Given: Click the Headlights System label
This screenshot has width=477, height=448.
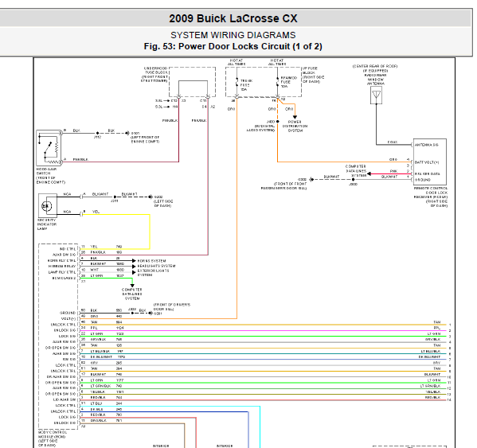Looking at the screenshot, I should (x=156, y=266).
